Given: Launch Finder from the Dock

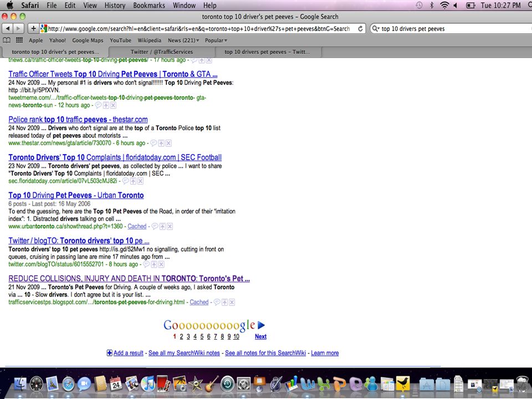Looking at the screenshot, I should pos(21,384).
